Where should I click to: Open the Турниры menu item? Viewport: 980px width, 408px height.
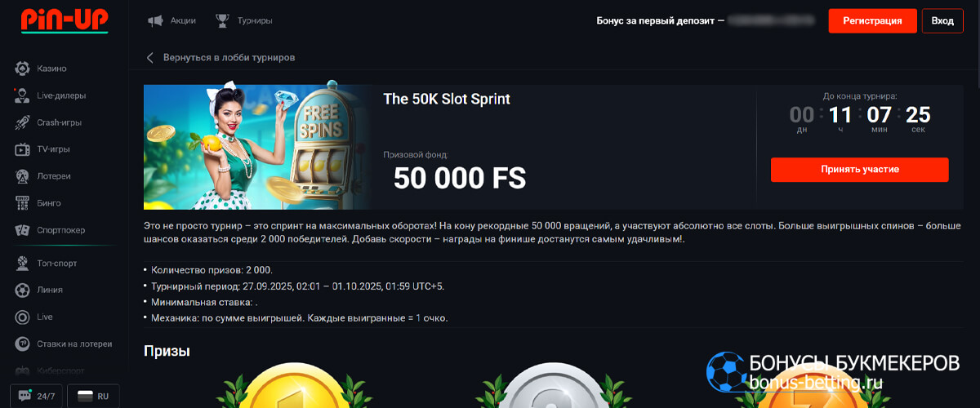[x=243, y=20]
